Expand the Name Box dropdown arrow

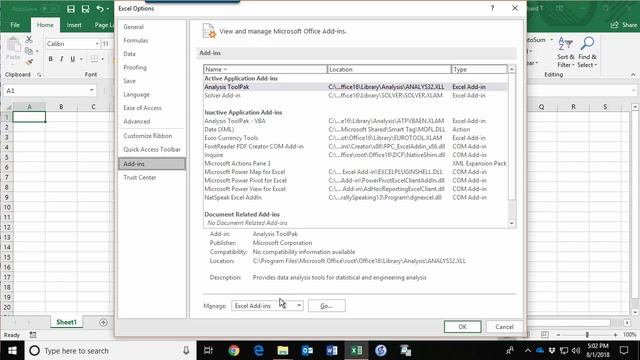(91, 90)
